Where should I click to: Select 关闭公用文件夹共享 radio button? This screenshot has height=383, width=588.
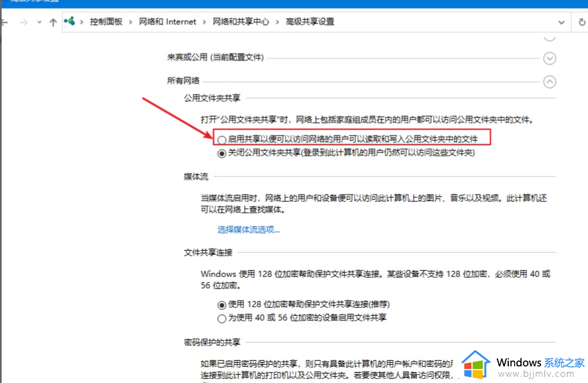click(x=222, y=154)
